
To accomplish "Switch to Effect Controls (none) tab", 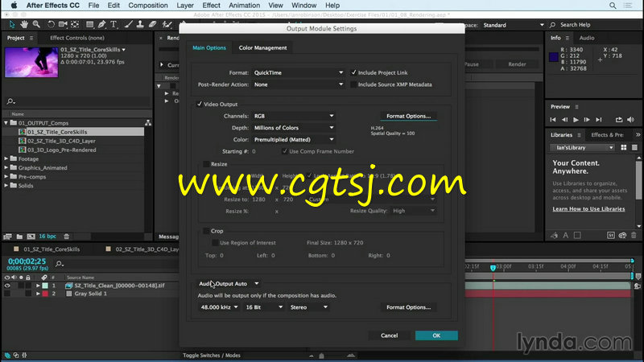I will pyautogui.click(x=77, y=38).
